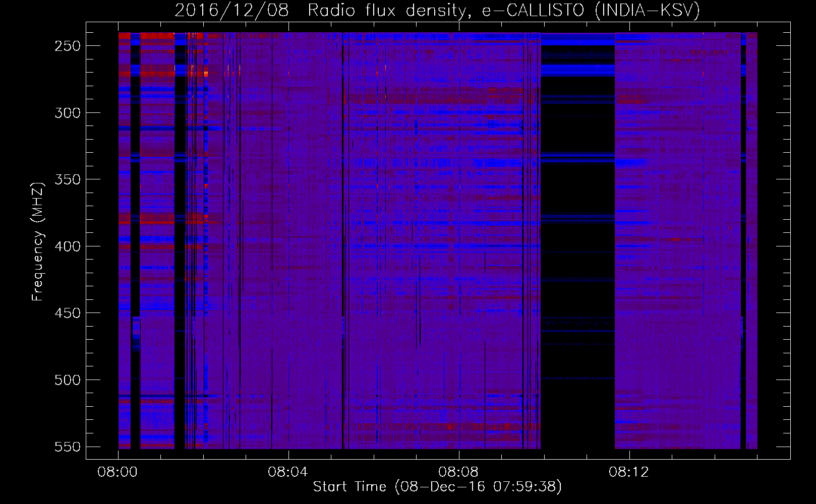Click the 550 frequency tick label
The height and width of the screenshot is (504, 816).
(x=68, y=447)
